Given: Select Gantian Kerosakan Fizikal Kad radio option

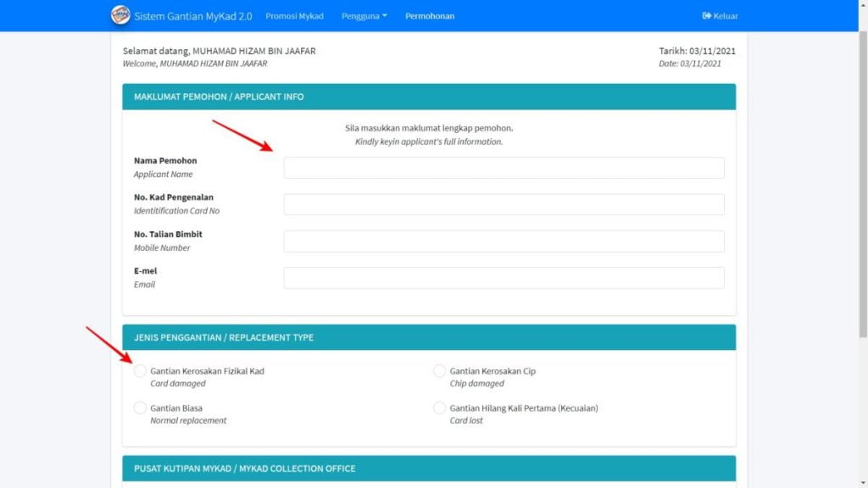Looking at the screenshot, I should (x=140, y=371).
